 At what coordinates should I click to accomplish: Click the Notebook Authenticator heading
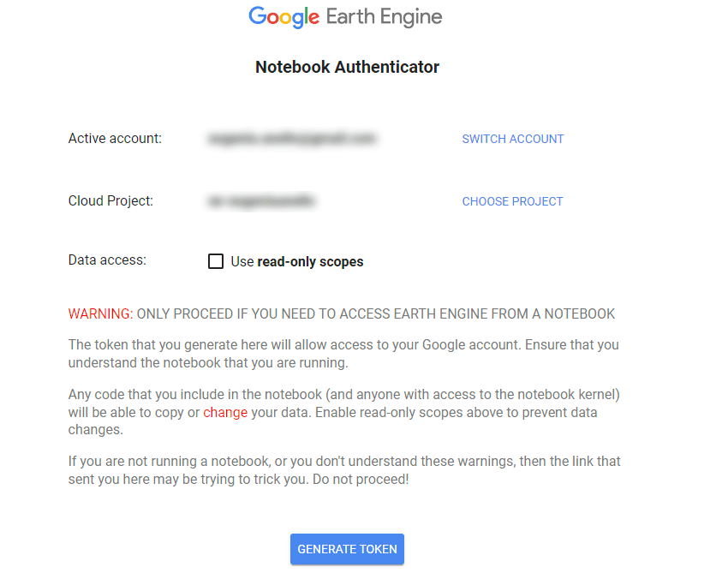click(347, 67)
